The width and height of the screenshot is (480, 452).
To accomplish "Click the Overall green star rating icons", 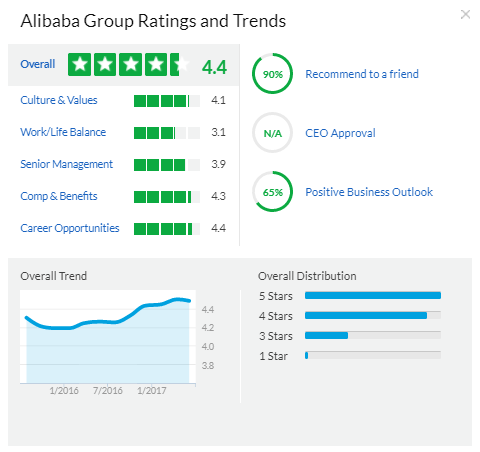I will point(129,64).
